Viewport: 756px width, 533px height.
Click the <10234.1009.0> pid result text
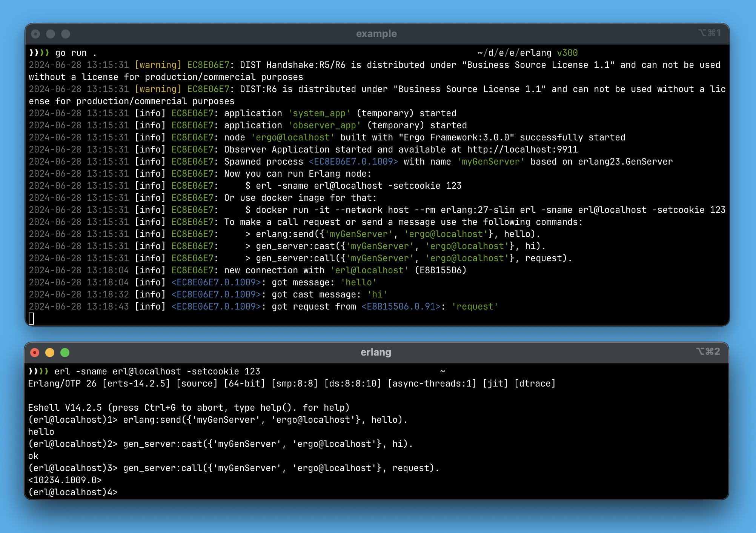(65, 480)
